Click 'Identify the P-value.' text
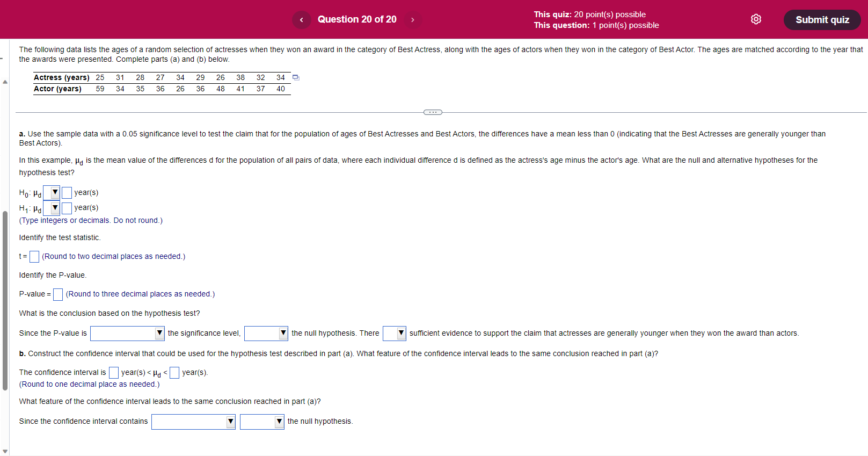Screen dimensions: 868x456 pos(53,275)
